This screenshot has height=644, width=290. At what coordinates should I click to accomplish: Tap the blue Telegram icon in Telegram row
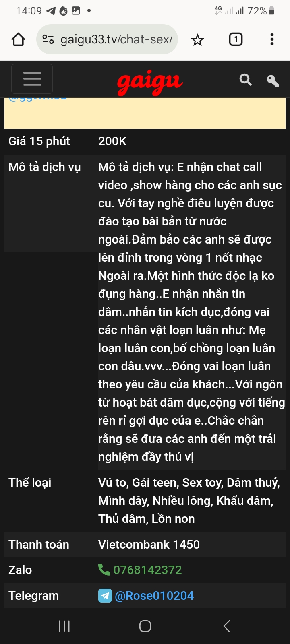(105, 596)
